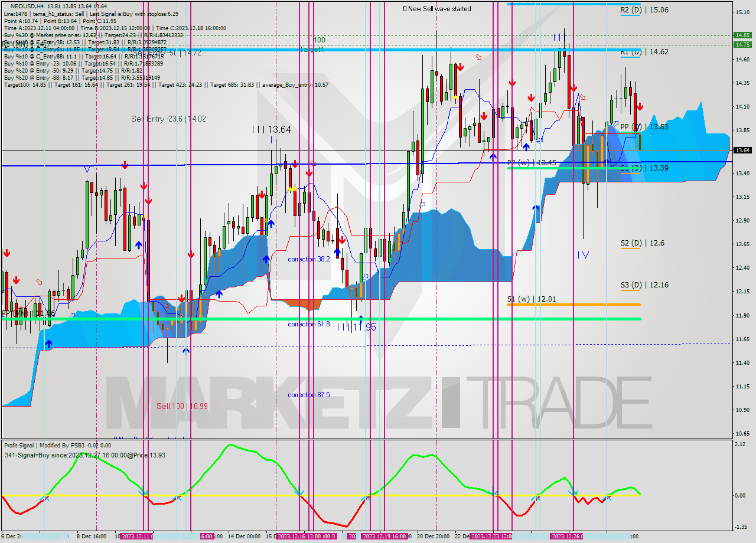Image resolution: width=756 pixels, height=543 pixels.
Task: Click the 2023.12.26 time marker
Action: tap(567, 537)
